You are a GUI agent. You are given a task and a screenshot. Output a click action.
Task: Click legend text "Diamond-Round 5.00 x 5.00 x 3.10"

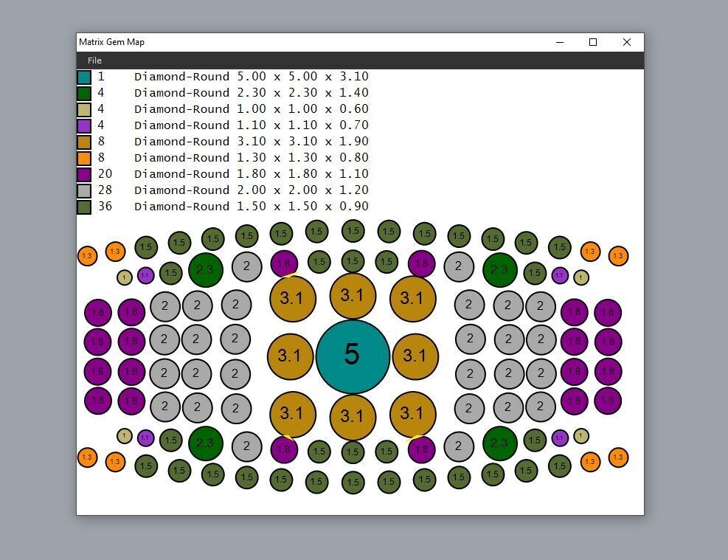pyautogui.click(x=252, y=77)
